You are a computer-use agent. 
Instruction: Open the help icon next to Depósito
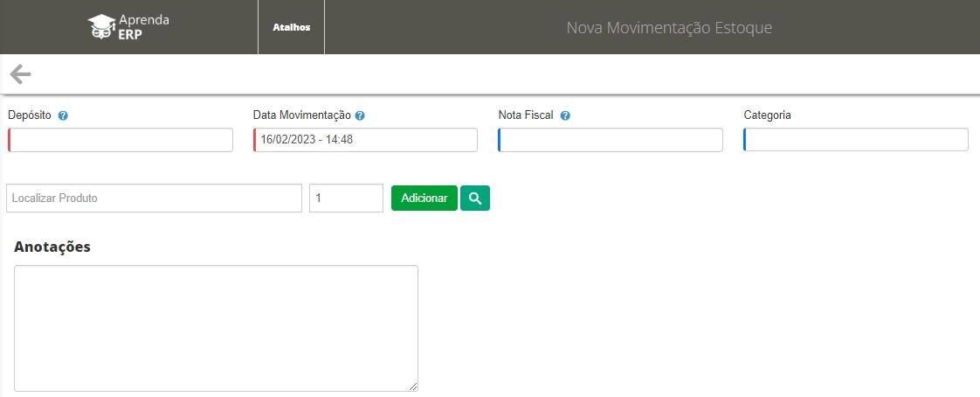point(63,115)
